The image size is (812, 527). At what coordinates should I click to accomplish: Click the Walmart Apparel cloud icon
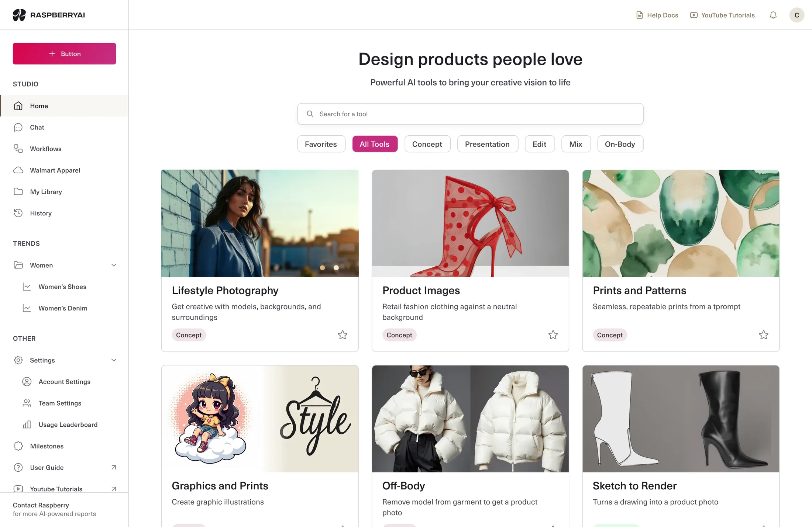pyautogui.click(x=18, y=170)
